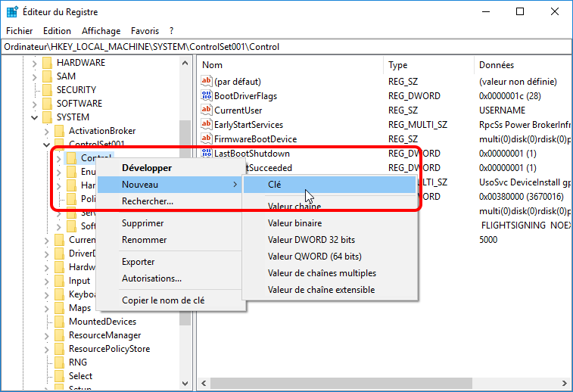Image resolution: width=573 pixels, height=392 pixels.
Task: Select Nouveau in the context menu
Action: pyautogui.click(x=170, y=185)
